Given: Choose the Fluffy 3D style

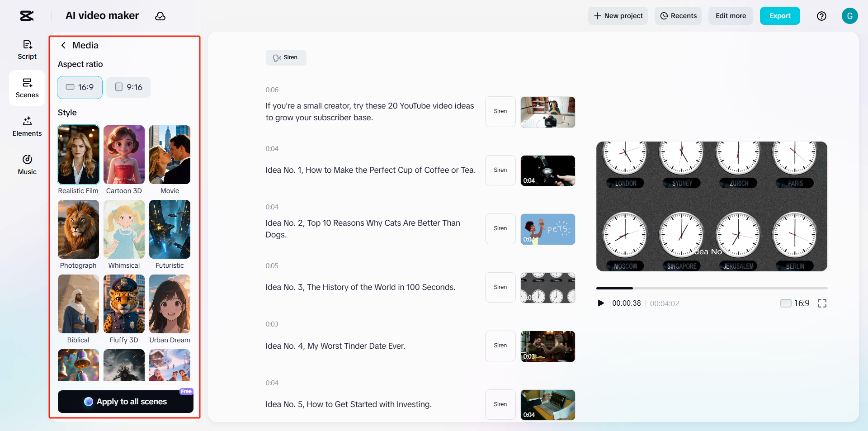Looking at the screenshot, I should point(124,304).
